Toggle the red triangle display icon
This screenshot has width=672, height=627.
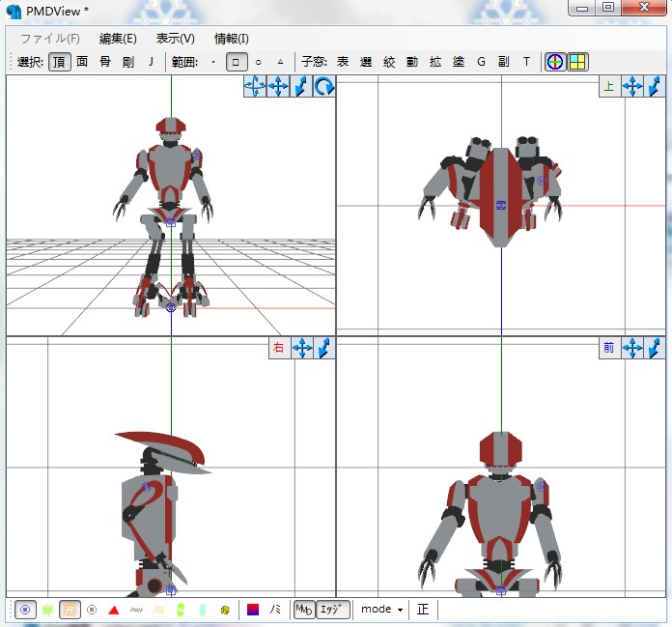(x=114, y=610)
